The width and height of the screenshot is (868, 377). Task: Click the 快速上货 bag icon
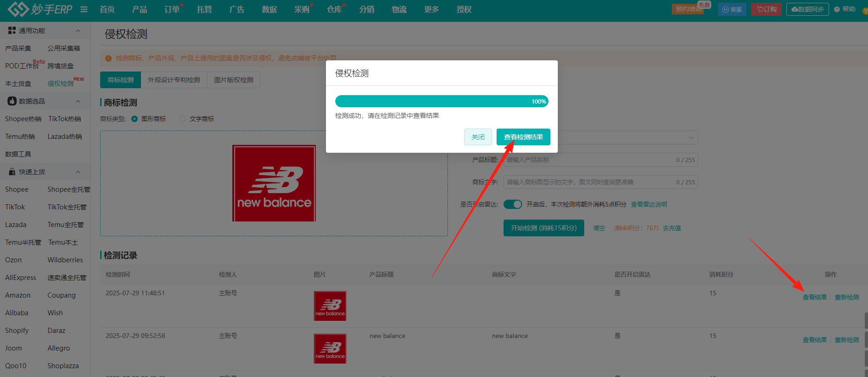coord(12,172)
